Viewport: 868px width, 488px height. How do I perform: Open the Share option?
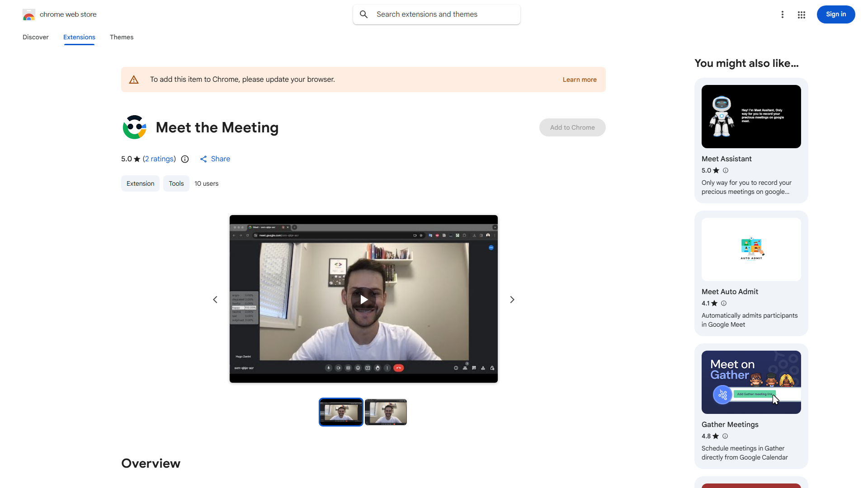click(x=215, y=159)
